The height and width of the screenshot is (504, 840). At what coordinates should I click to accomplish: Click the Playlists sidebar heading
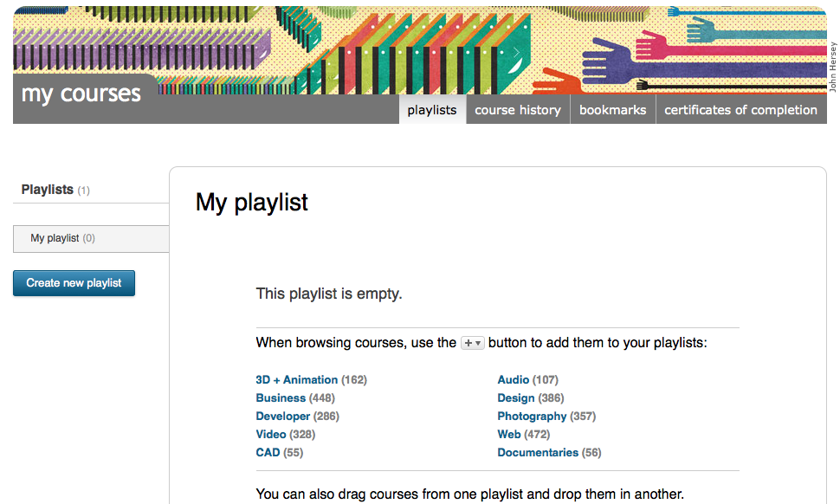pyautogui.click(x=48, y=190)
